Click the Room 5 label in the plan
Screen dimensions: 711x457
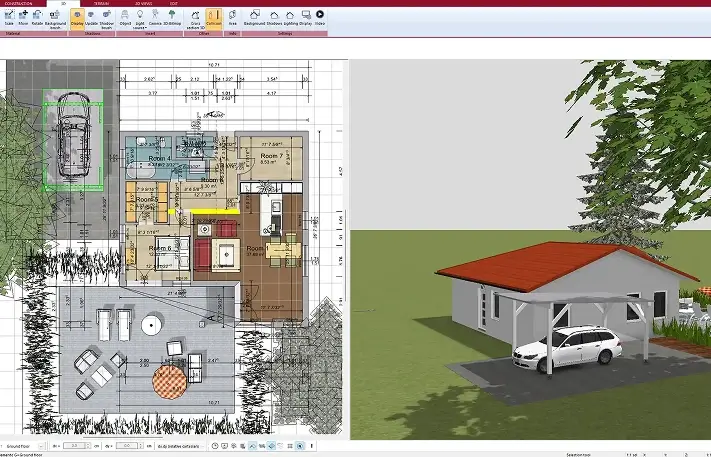(147, 199)
